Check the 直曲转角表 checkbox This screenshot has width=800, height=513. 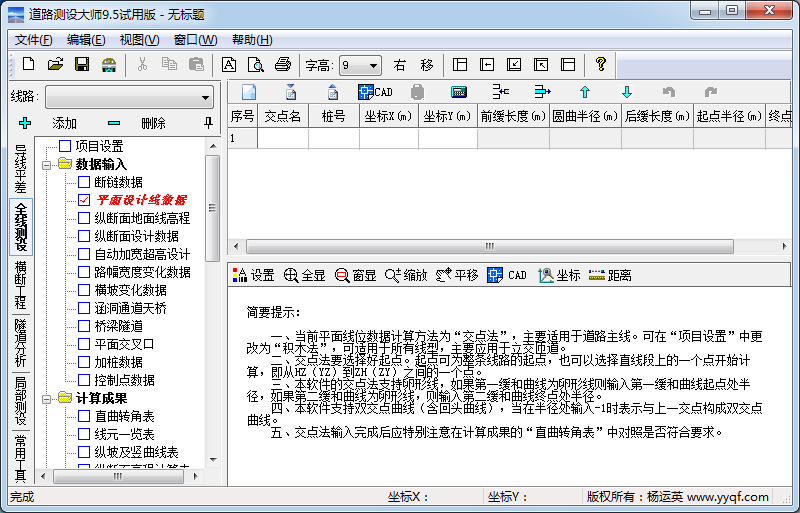pos(84,416)
